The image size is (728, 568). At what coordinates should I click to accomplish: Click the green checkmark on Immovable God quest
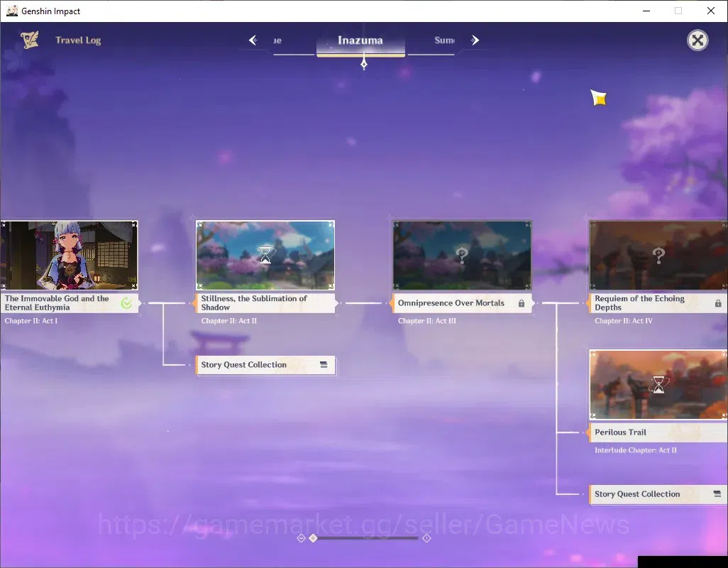(127, 303)
